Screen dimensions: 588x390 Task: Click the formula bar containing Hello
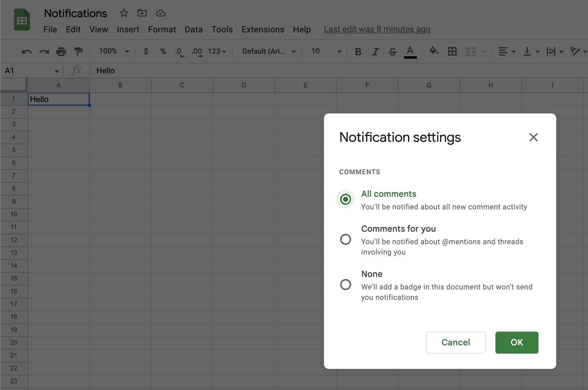[339, 71]
